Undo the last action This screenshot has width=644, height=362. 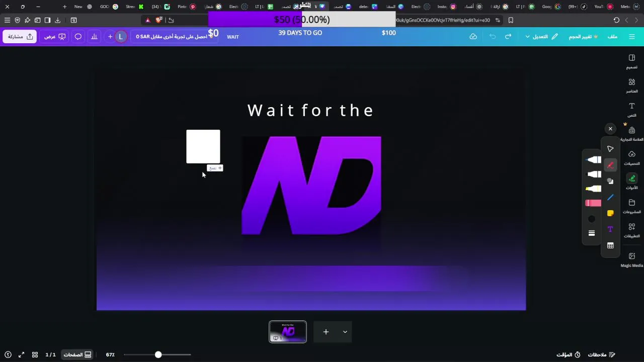click(493, 37)
